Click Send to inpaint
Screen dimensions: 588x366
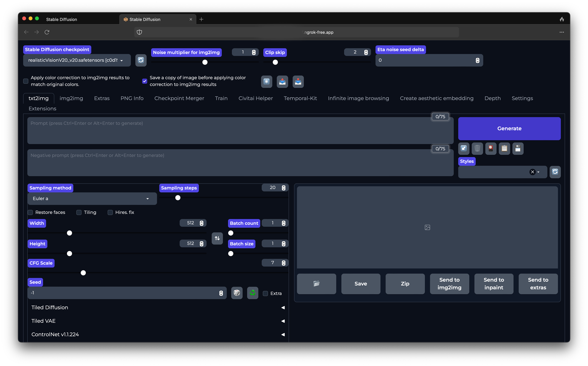click(494, 284)
